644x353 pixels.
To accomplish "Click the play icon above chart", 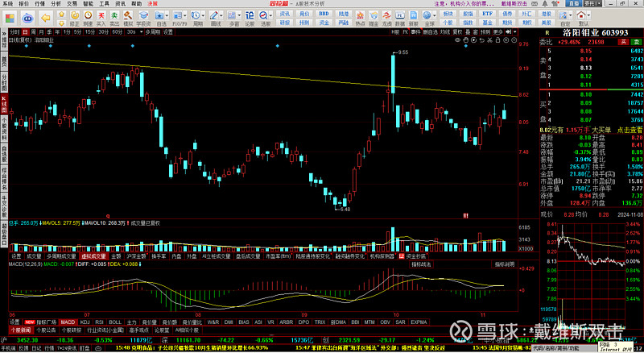I will click(473, 40).
